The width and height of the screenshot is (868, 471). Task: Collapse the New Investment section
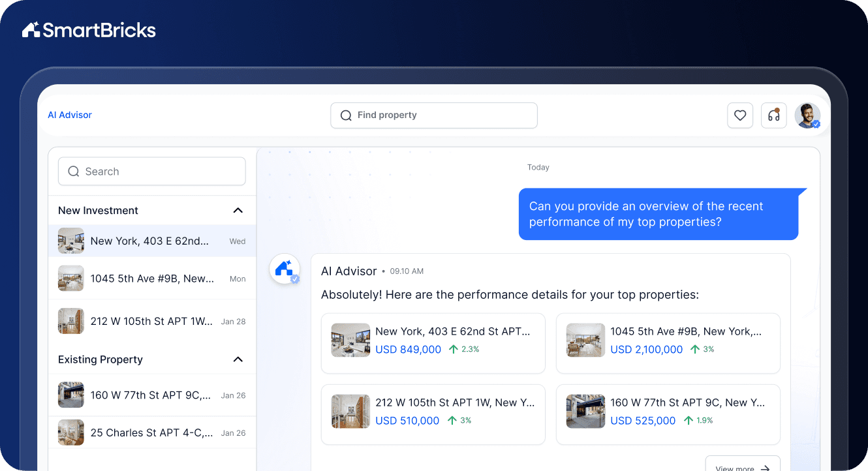[239, 210]
